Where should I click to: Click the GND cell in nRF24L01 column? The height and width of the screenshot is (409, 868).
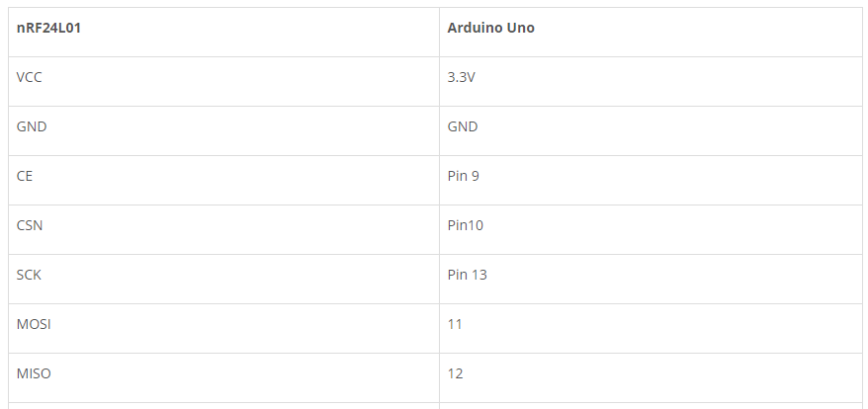[223, 130]
